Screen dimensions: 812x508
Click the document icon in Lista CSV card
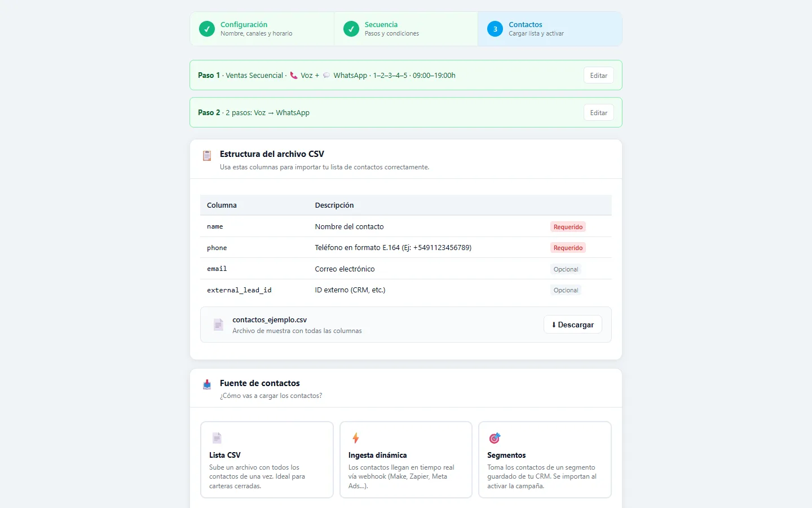click(217, 438)
